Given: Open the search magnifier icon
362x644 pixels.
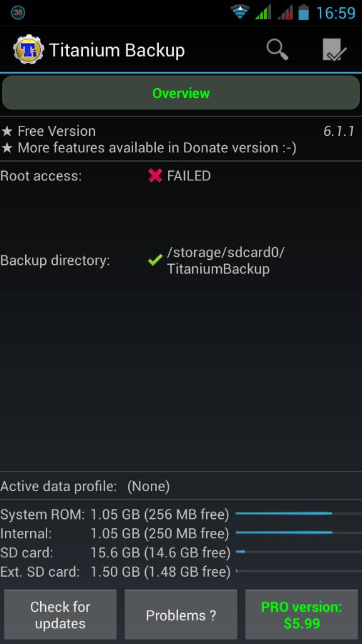Looking at the screenshot, I should point(277,50).
